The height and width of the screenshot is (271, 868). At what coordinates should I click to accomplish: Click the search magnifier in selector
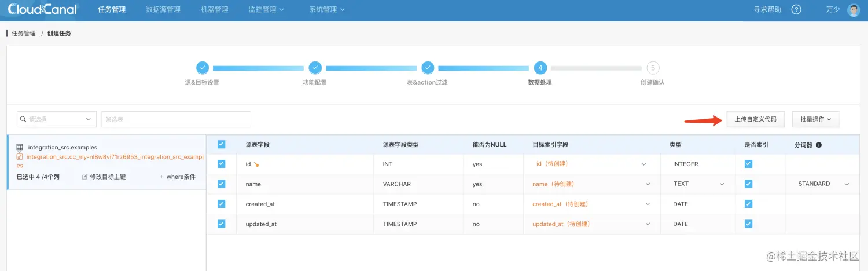23,119
